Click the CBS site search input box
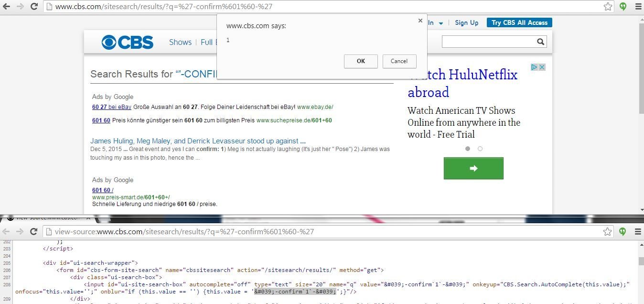 point(489,42)
